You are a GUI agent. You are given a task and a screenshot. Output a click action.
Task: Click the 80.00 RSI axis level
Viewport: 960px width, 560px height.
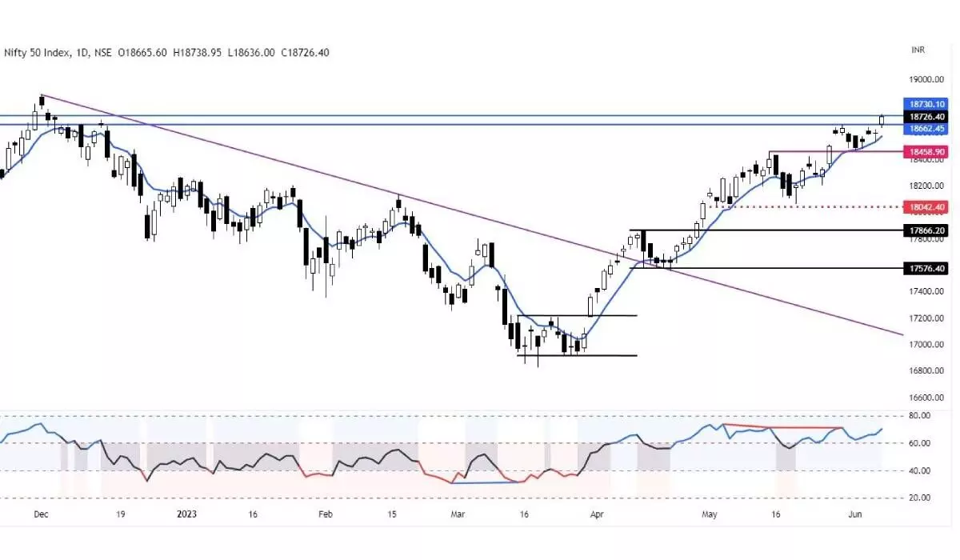point(920,416)
